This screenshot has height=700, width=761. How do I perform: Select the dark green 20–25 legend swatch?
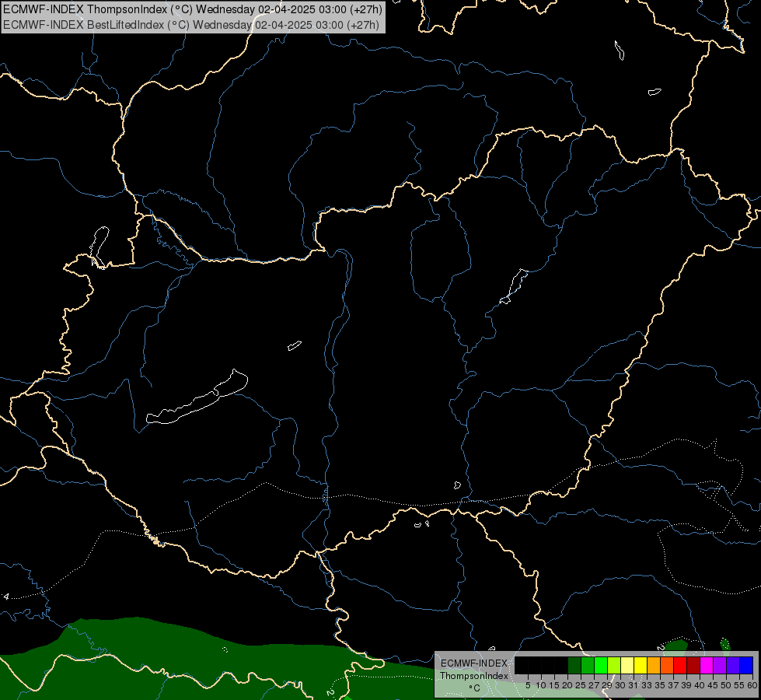574,665
